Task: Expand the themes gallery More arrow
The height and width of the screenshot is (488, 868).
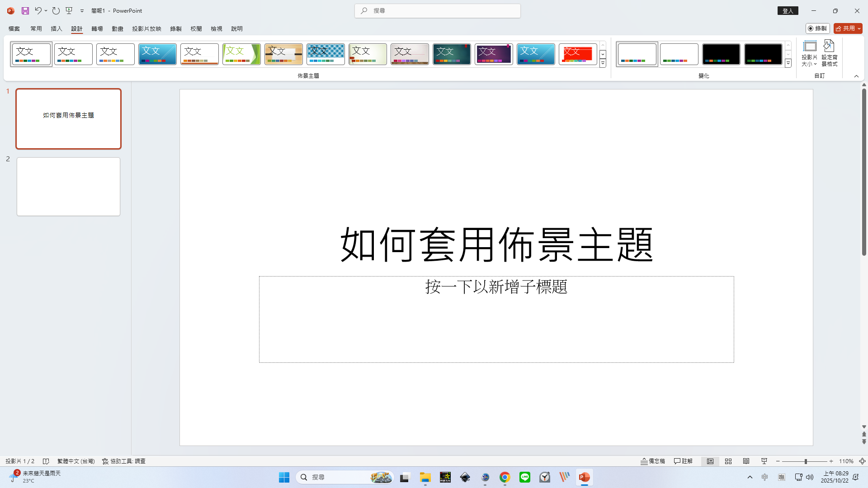Action: coord(603,64)
